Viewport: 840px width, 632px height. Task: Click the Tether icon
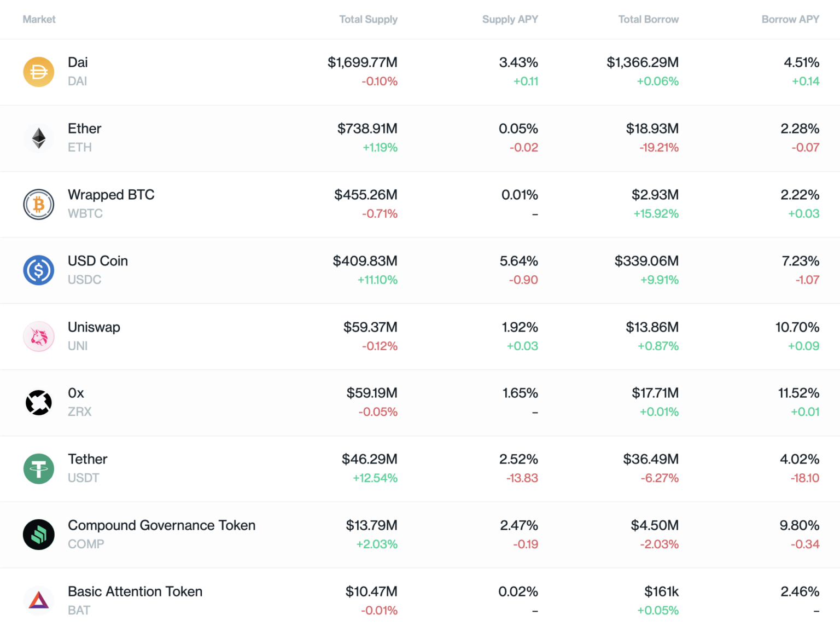pyautogui.click(x=39, y=468)
